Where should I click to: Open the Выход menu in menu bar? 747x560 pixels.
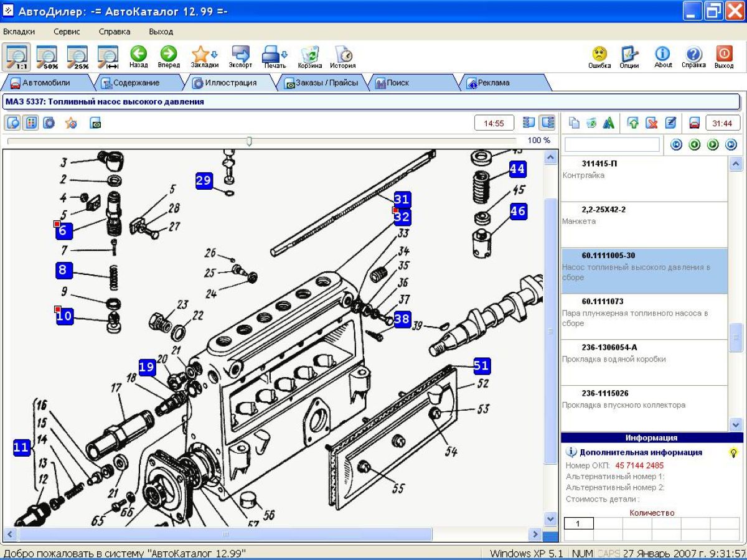click(x=161, y=32)
